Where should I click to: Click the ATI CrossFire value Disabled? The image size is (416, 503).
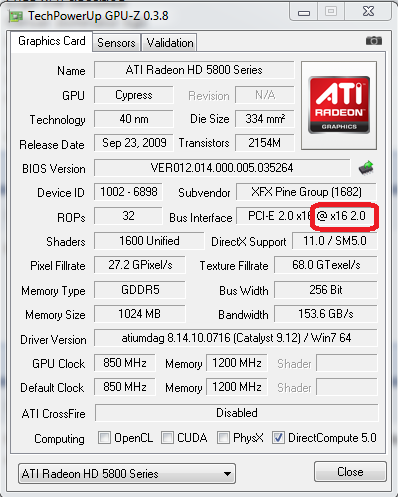coord(237,413)
